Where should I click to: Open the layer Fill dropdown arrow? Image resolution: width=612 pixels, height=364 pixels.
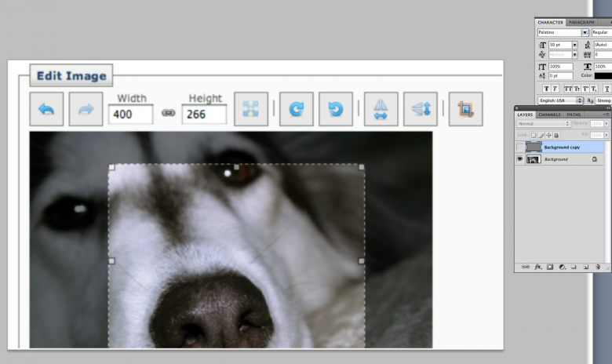click(x=607, y=135)
